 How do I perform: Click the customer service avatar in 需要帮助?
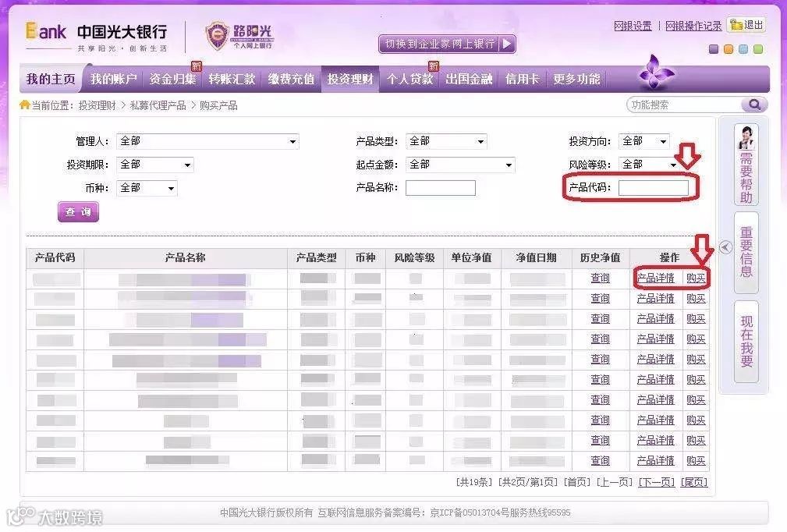point(746,137)
